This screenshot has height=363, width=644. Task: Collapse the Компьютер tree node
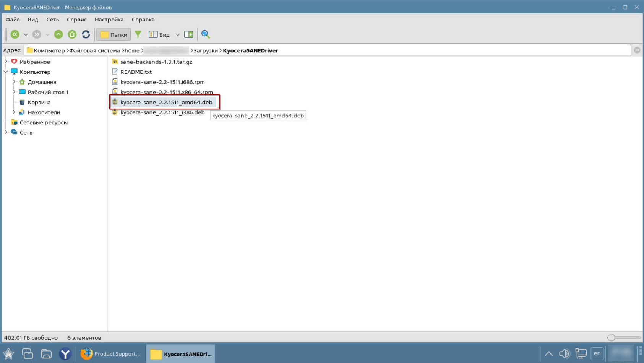pos(6,72)
